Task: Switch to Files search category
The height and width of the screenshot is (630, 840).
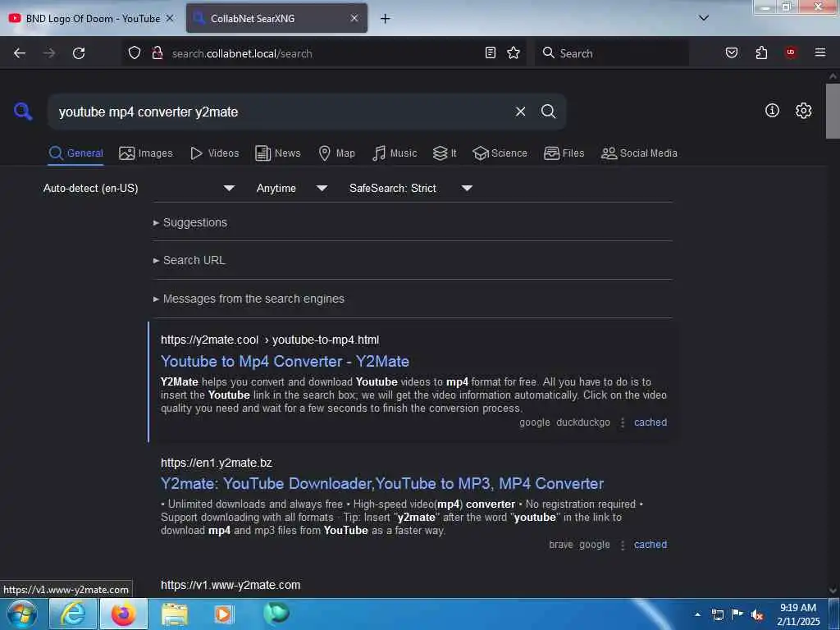Action: [564, 153]
